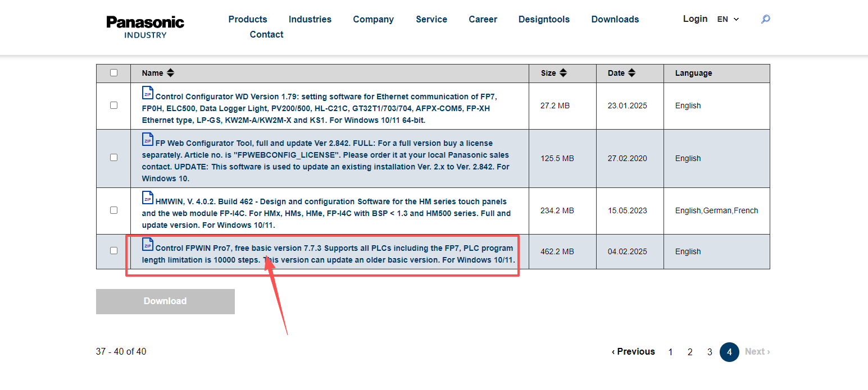Sort table by Date column arrows
The width and height of the screenshot is (868, 390).
tap(631, 73)
